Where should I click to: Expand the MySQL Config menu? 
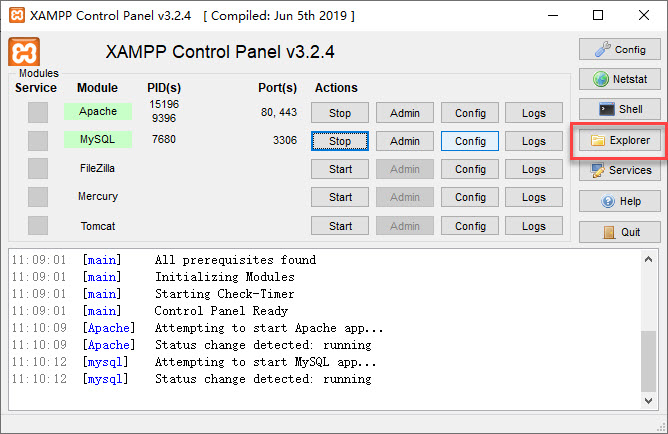click(x=470, y=141)
